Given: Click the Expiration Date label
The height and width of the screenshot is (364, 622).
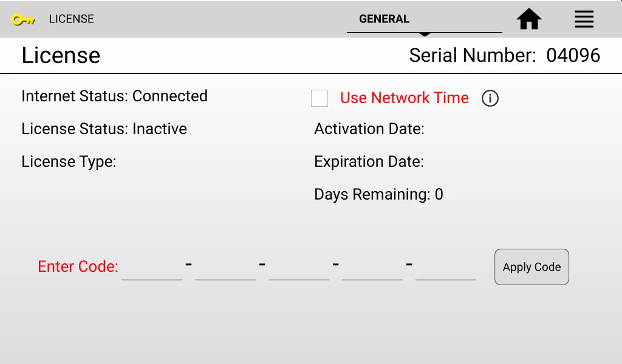Looking at the screenshot, I should pyautogui.click(x=369, y=162).
